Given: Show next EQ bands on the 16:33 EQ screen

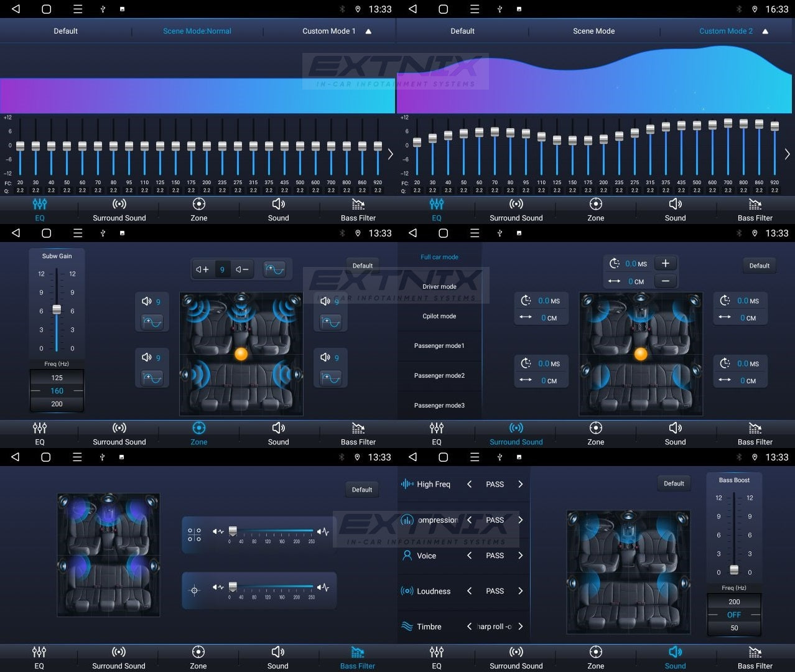Looking at the screenshot, I should click(x=787, y=154).
